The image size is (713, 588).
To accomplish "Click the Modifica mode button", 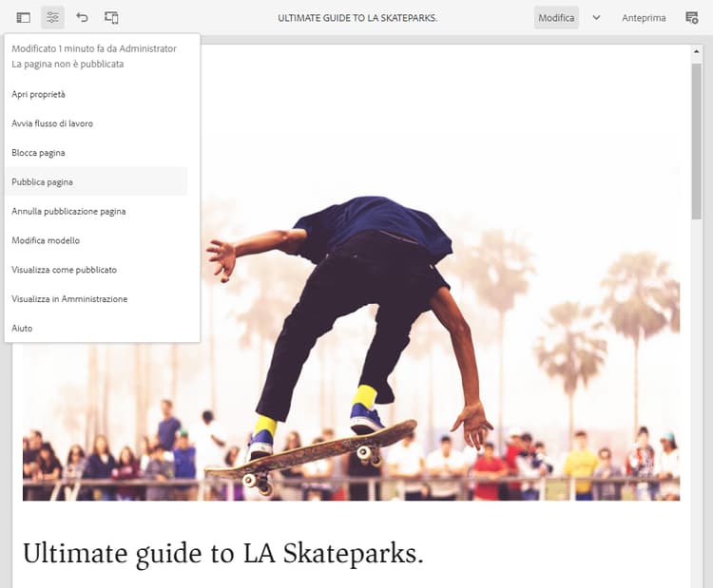I will click(556, 18).
